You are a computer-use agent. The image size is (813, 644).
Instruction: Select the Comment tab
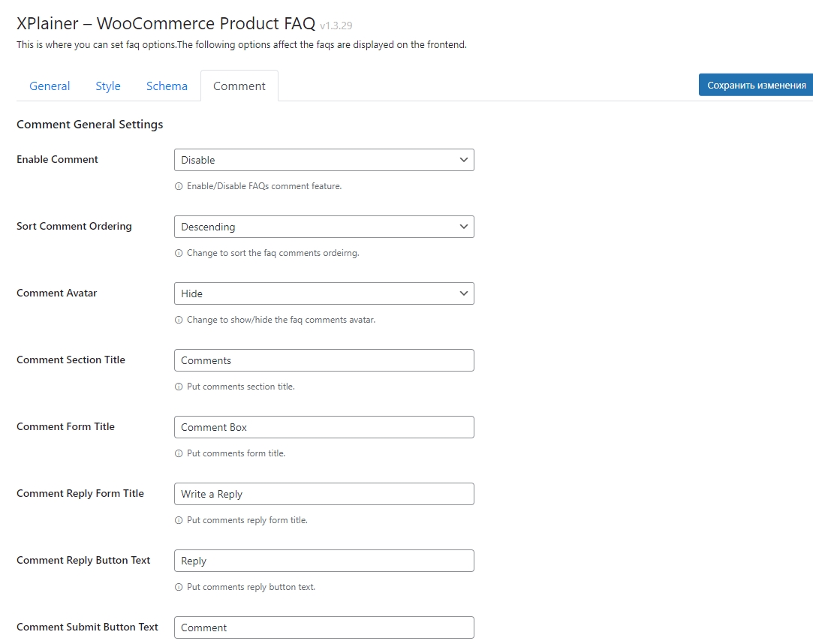pos(239,86)
